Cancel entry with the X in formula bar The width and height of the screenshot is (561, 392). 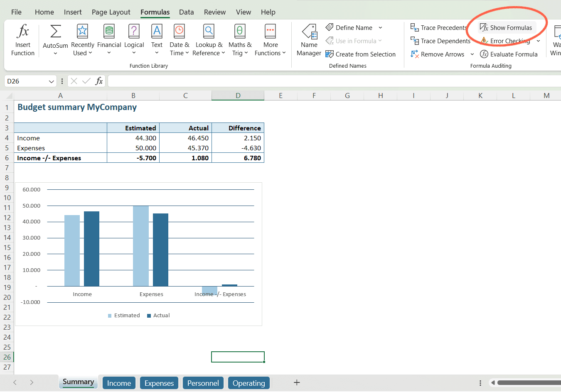pos(74,81)
